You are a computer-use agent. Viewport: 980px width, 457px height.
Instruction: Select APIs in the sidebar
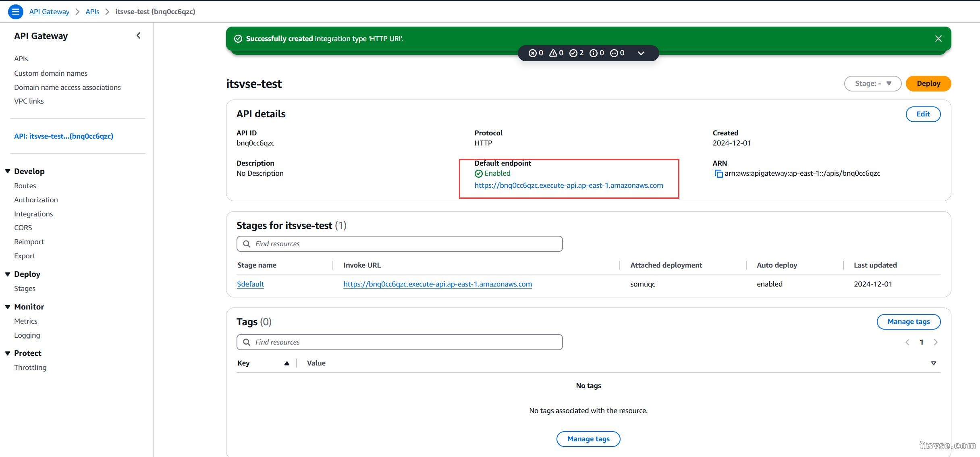click(21, 59)
